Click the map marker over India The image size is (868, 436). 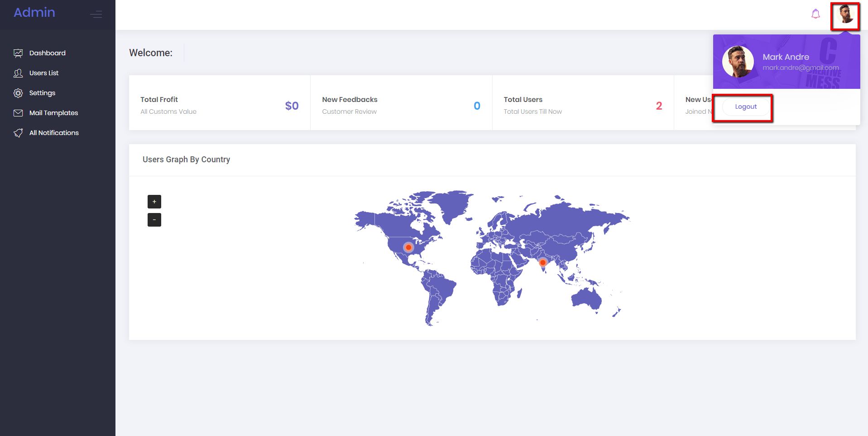[x=542, y=262]
